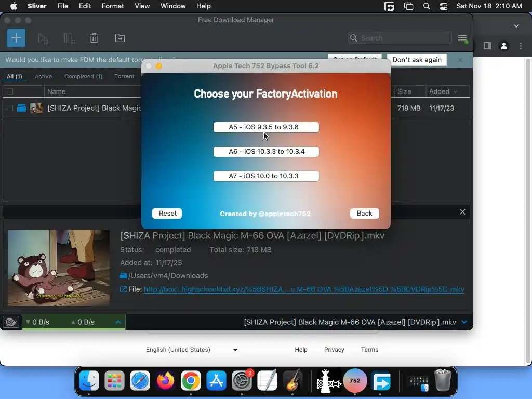
Task: Dismiss the default torrent client banner
Action: coord(460,60)
